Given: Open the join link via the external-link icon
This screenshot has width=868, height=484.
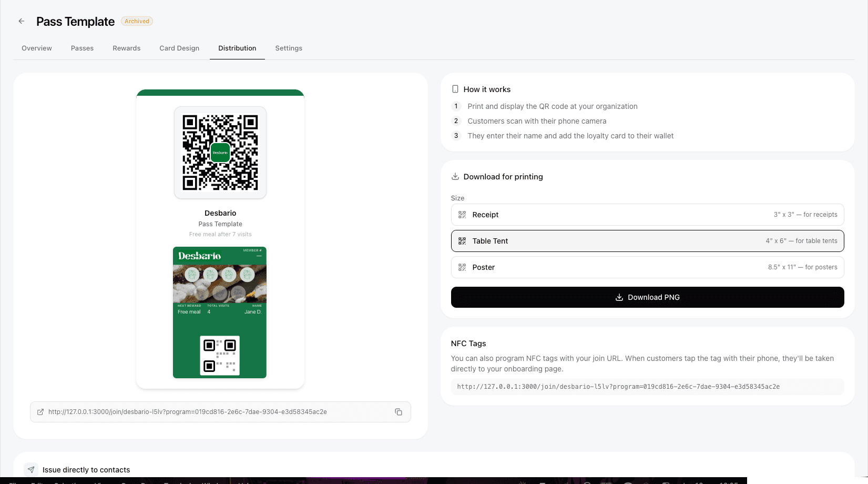Looking at the screenshot, I should click(40, 412).
